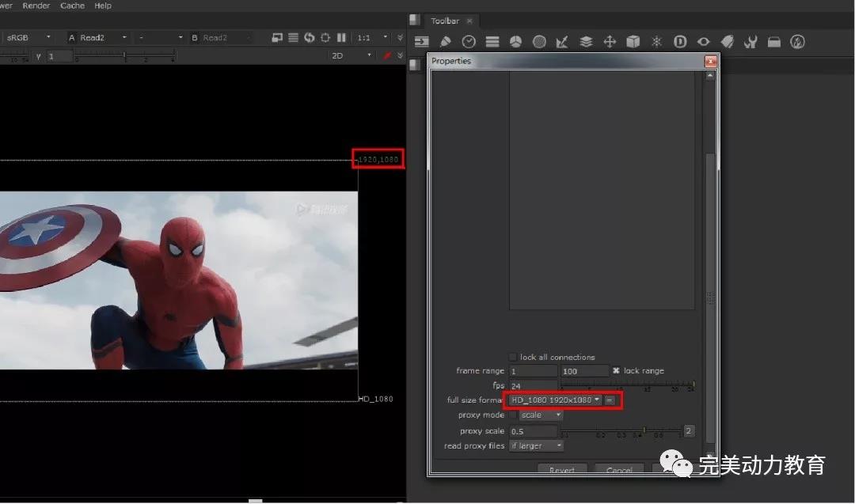Enable the lock all connections checkbox
Screen dimensions: 855x504
[x=513, y=357]
